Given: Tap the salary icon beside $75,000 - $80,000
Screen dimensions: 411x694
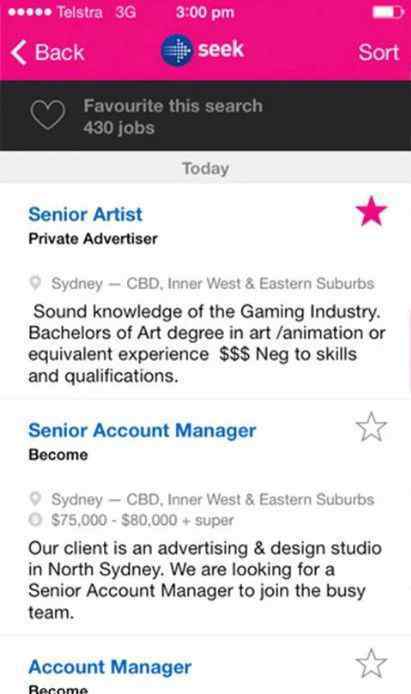Looking at the screenshot, I should click(35, 520).
